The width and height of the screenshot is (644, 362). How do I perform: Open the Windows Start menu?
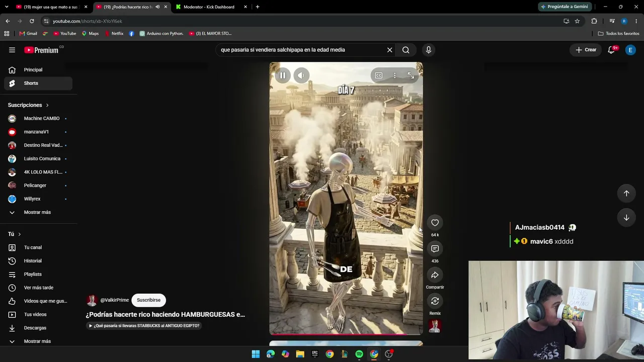click(x=256, y=354)
